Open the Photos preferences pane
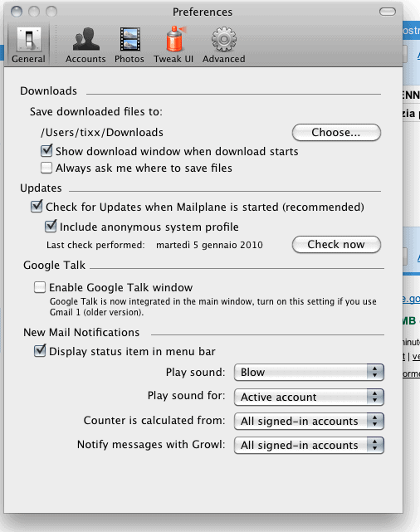This screenshot has height=532, width=420. pos(129,45)
